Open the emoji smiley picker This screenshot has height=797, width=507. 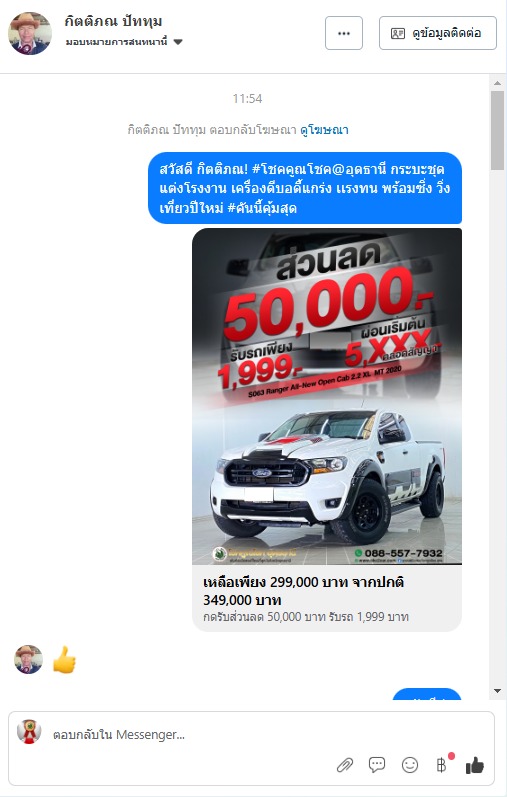[410, 765]
